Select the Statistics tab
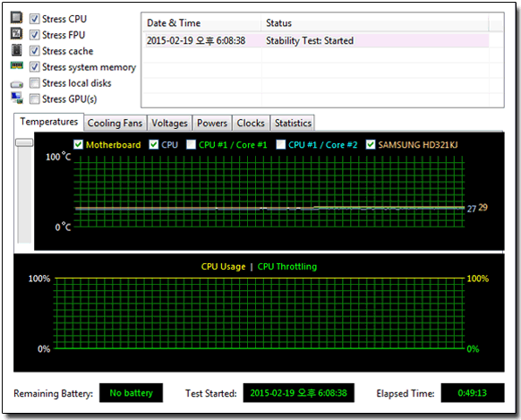Screen dimensions: 521x420 click(x=293, y=123)
